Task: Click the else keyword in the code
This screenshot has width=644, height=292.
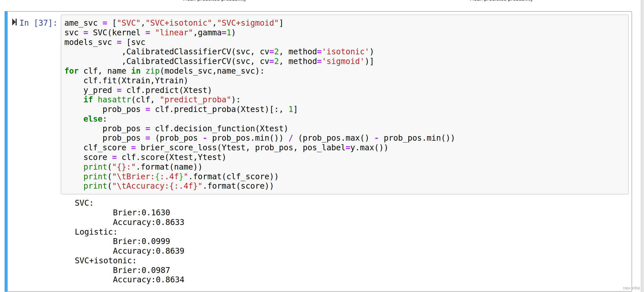Action: point(93,119)
